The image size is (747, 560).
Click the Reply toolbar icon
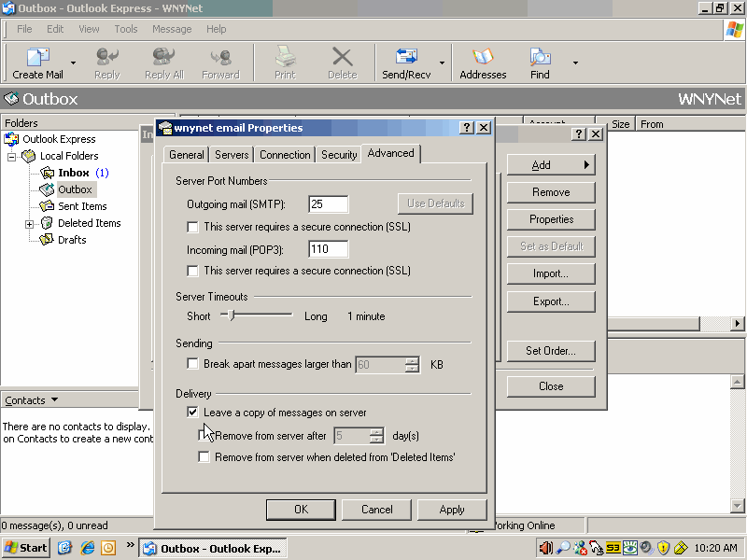(x=106, y=57)
